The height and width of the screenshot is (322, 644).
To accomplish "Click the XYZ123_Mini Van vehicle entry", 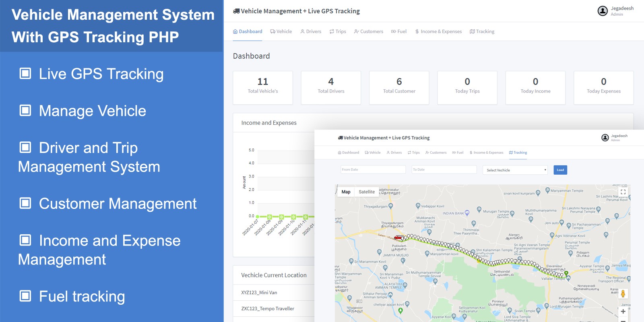I will pyautogui.click(x=259, y=293).
